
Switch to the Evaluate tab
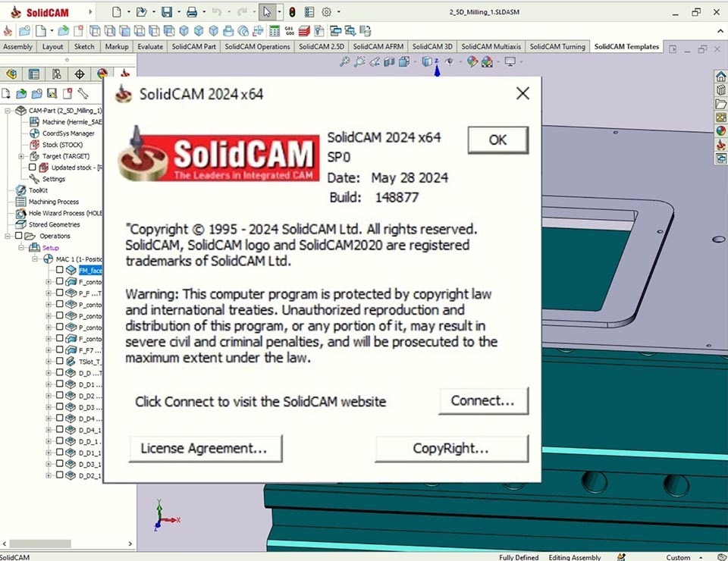[150, 46]
